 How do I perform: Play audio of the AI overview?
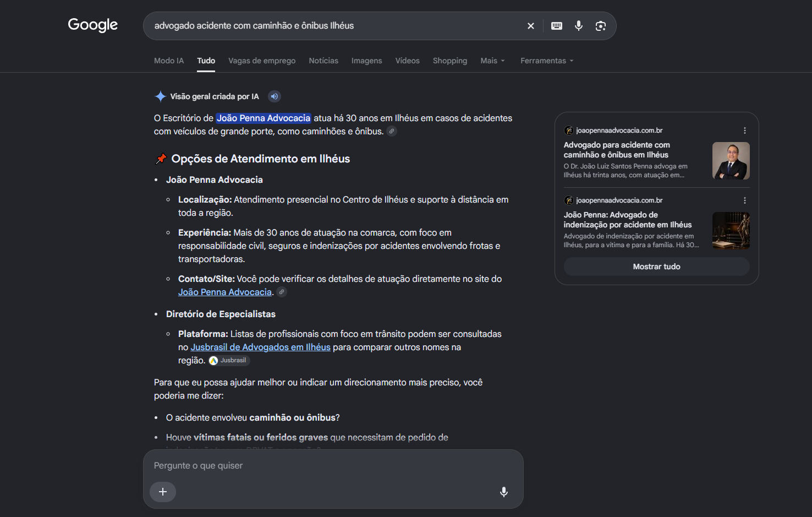pyautogui.click(x=275, y=96)
